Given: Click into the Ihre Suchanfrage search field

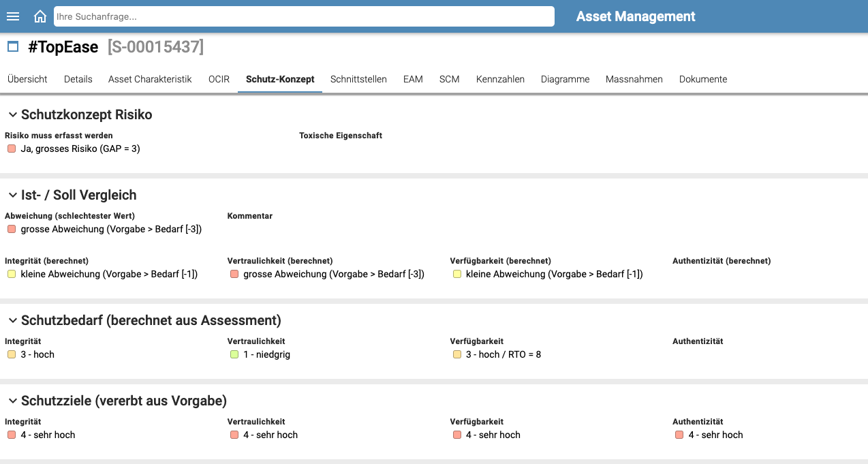Looking at the screenshot, I should point(304,16).
